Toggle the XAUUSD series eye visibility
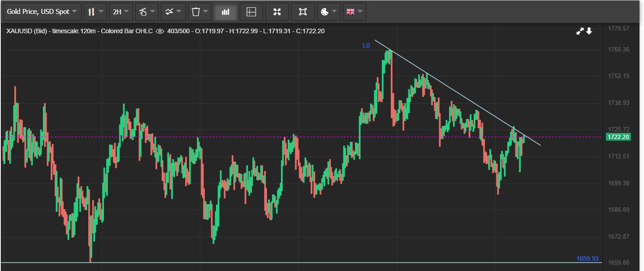Screen dimensions: 644x271 pyautogui.click(x=160, y=31)
